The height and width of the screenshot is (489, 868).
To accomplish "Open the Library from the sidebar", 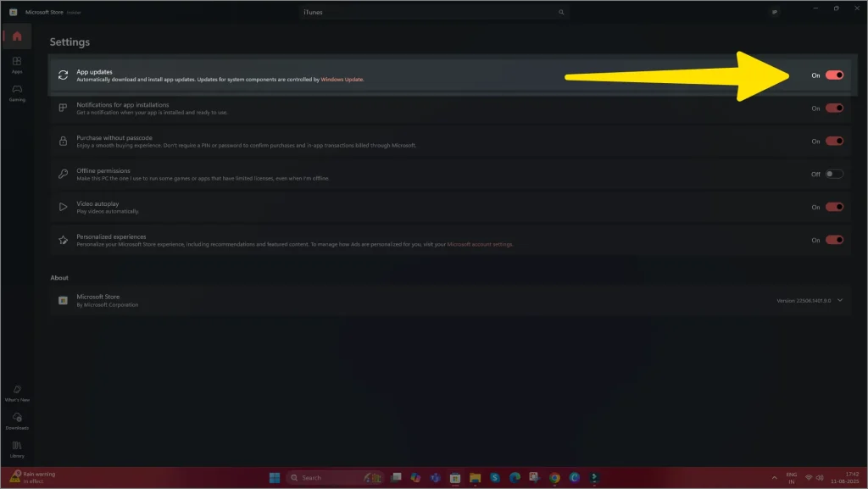I will [17, 448].
